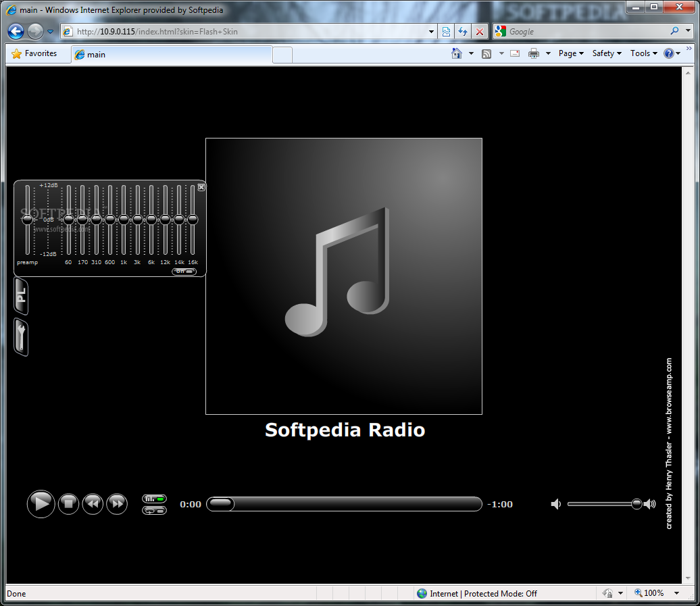Close the equalizer panel
Screen dimensions: 700x606
point(201,187)
